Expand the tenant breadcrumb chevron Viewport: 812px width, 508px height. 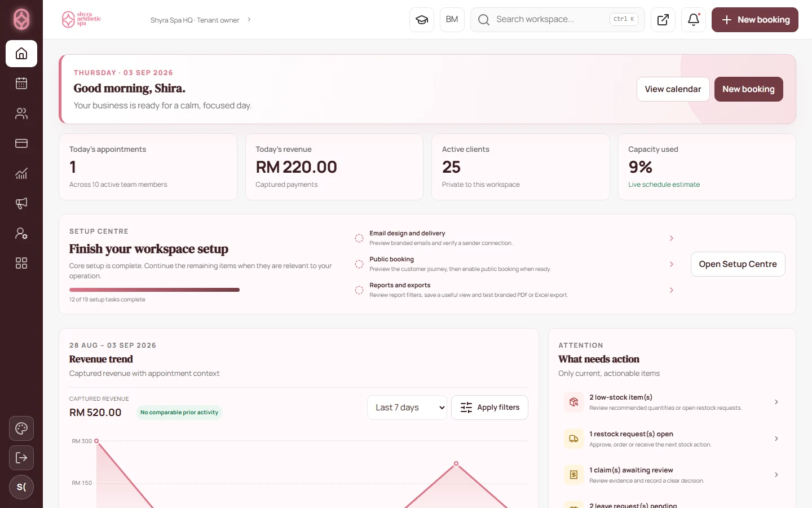249,20
